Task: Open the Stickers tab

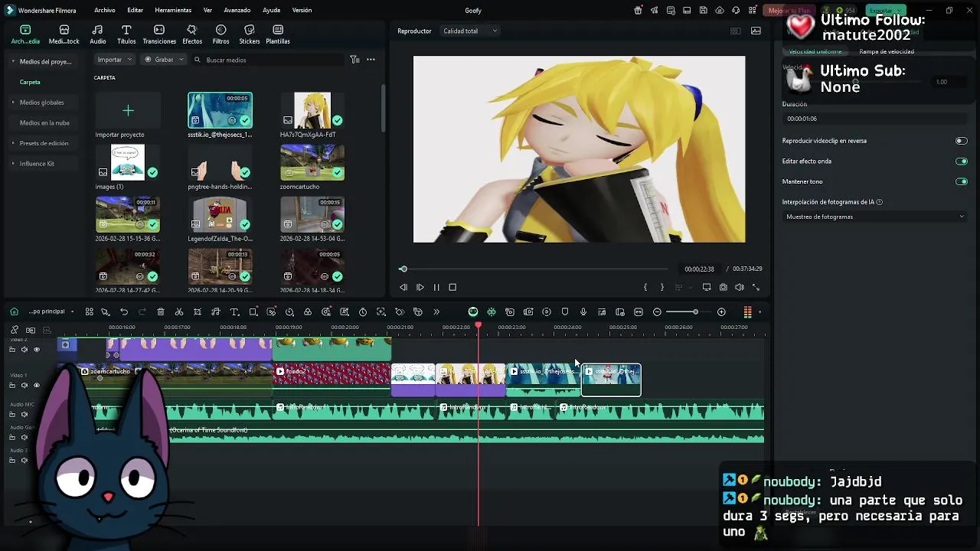Action: coord(249,34)
